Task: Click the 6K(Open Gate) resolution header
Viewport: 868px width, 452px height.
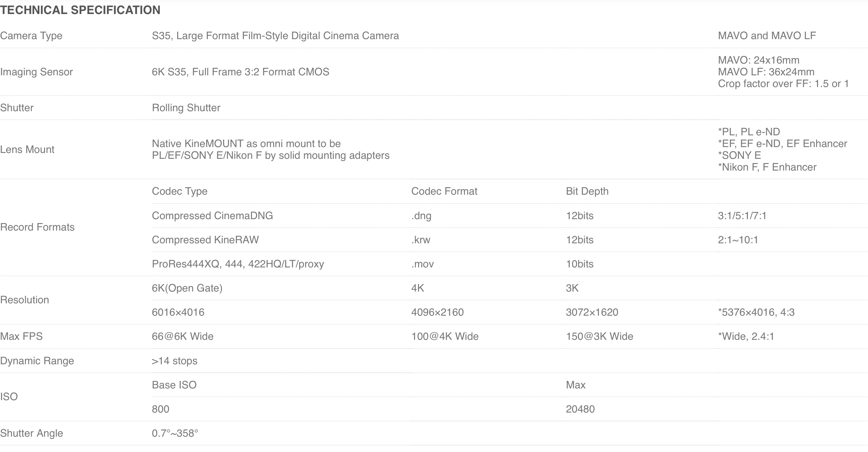Action: tap(187, 288)
